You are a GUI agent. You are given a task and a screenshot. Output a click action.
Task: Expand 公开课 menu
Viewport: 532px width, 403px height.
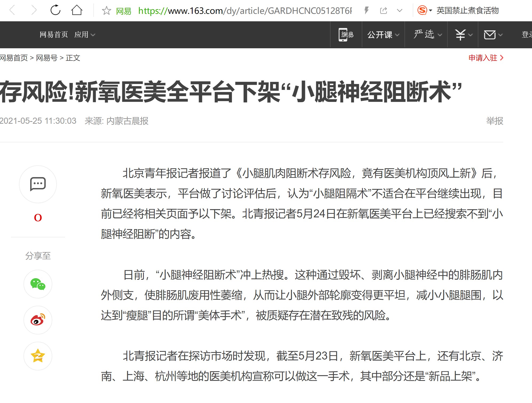coord(383,35)
